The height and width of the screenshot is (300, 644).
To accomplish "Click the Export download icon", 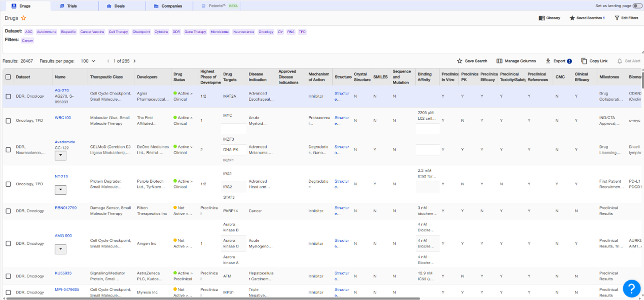I will coord(548,61).
